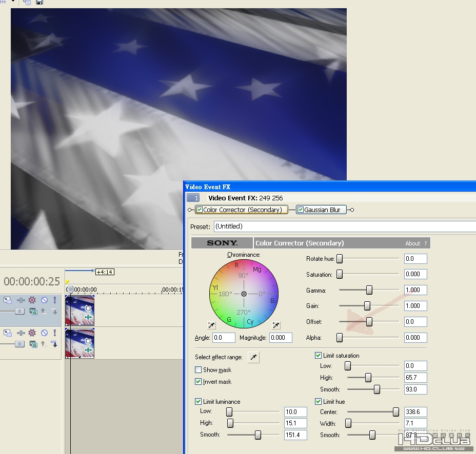Mute the second video track
The image size is (476, 454).
pyautogui.click(x=44, y=333)
